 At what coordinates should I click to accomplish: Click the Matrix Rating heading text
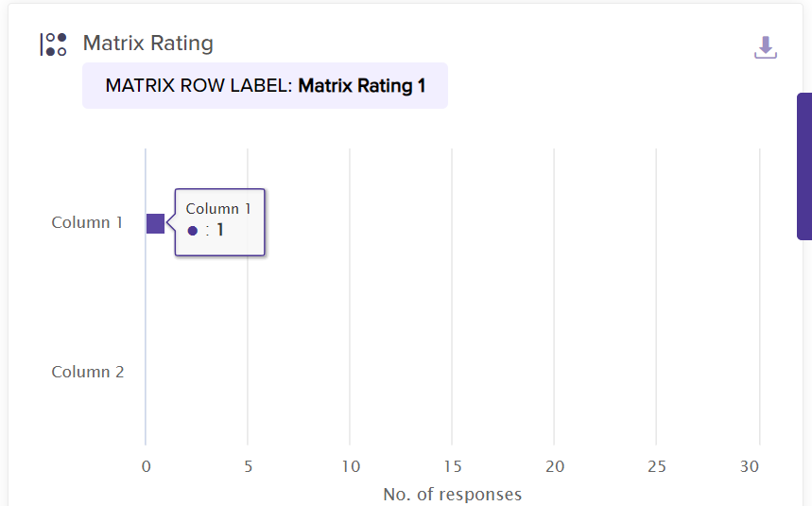[148, 44]
